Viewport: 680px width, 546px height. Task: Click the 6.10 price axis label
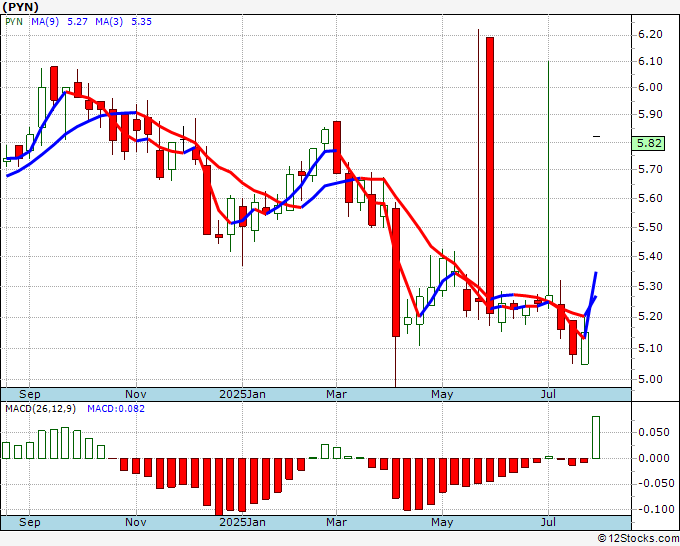[651, 62]
